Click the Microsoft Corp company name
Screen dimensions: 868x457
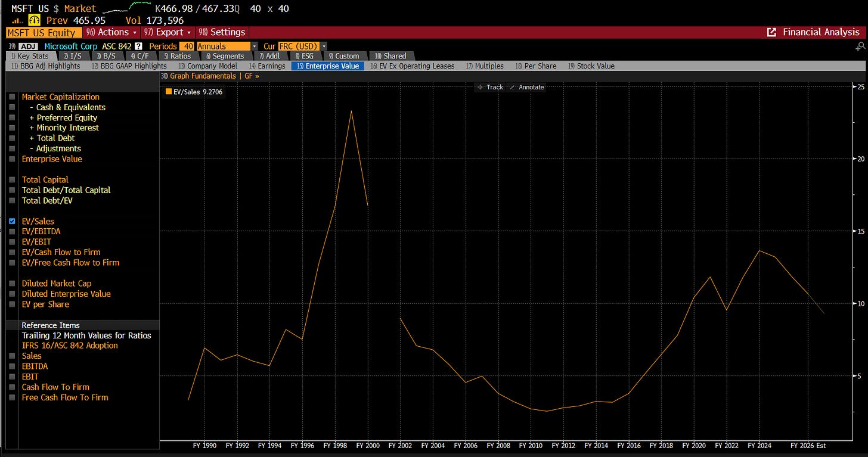pos(70,46)
